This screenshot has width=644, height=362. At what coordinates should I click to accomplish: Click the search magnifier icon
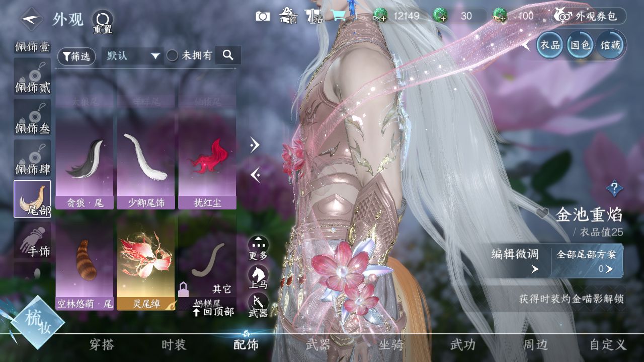227,56
